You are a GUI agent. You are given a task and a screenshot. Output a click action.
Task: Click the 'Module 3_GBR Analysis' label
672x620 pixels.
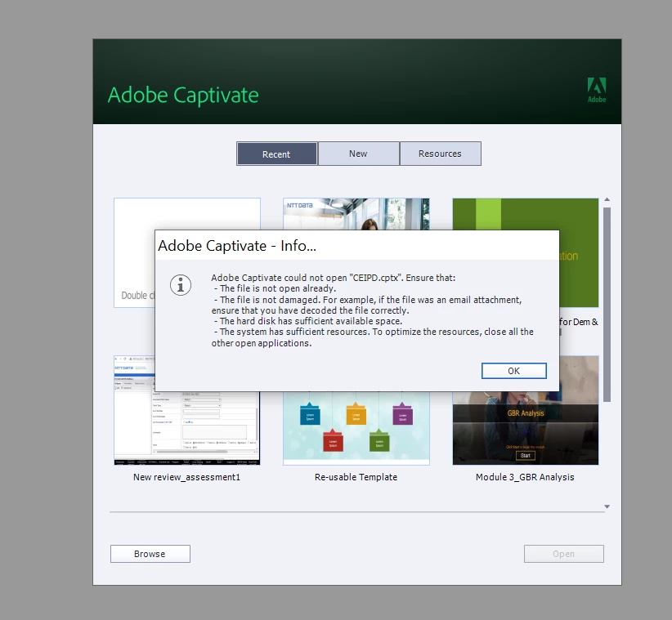pos(525,477)
